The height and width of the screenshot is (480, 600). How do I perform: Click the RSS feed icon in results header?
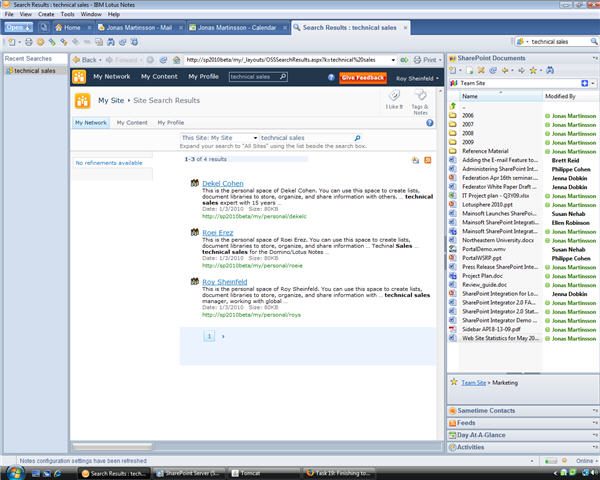(x=427, y=160)
